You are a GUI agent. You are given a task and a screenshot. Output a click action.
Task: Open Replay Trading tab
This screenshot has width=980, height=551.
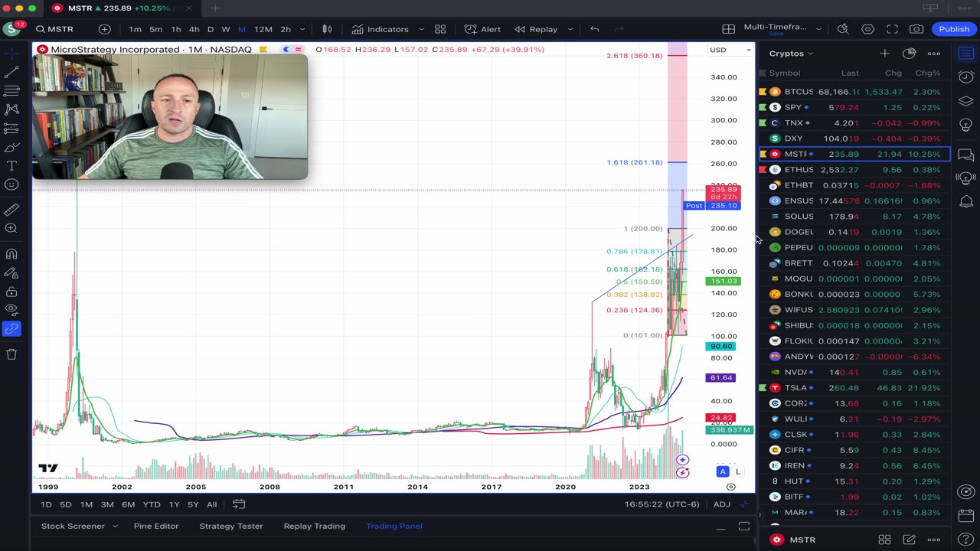coord(314,526)
